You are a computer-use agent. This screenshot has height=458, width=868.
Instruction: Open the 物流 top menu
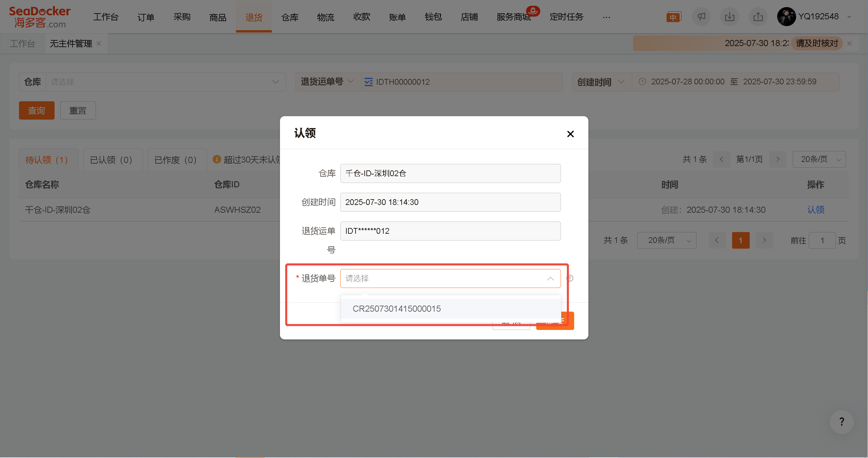pyautogui.click(x=326, y=17)
